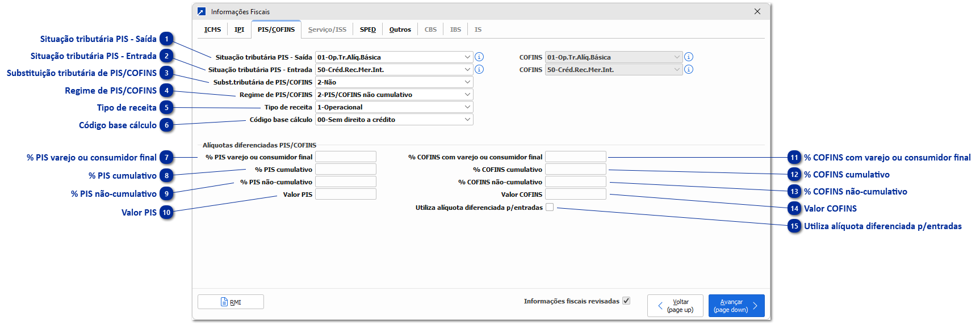Click % COFINS com varejo ou consumidor final field
Image resolution: width=980 pixels, height=325 pixels.
pos(576,157)
